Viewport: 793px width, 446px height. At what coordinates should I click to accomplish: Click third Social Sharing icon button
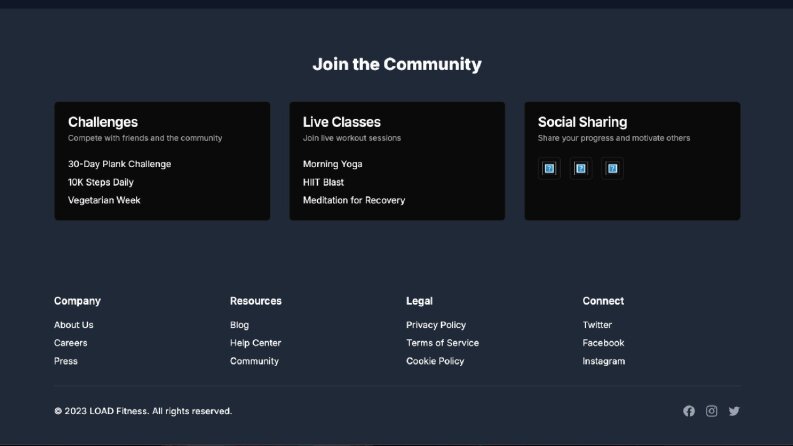click(612, 168)
